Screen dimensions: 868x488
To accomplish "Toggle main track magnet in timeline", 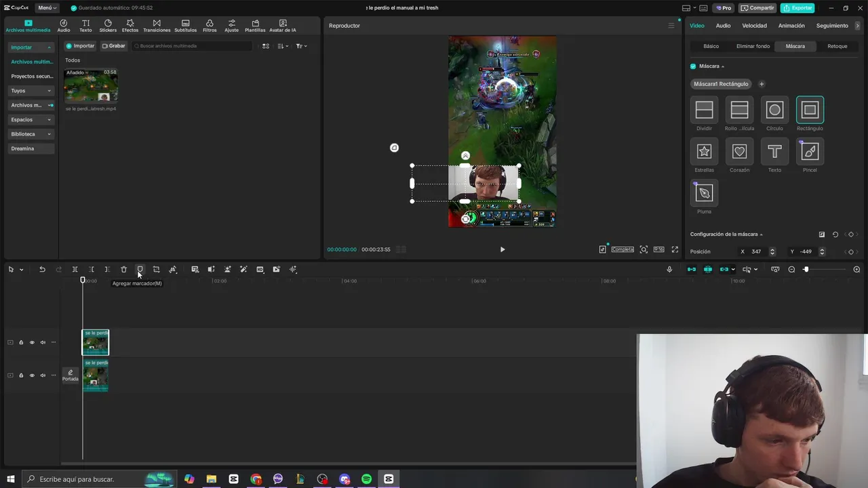I will point(692,269).
